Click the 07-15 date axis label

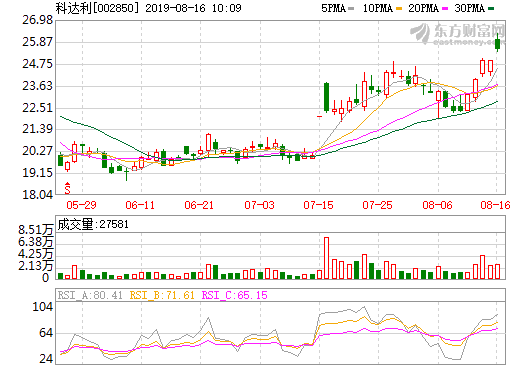(318, 205)
